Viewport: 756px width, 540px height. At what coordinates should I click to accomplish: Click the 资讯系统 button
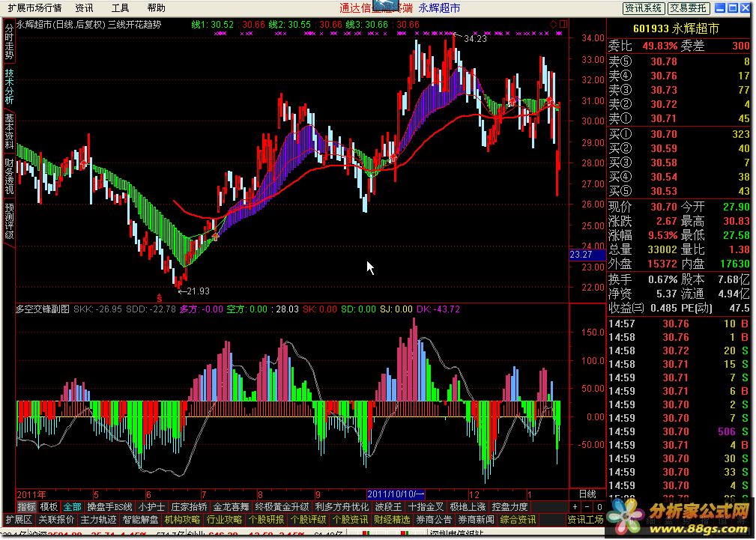point(644,8)
